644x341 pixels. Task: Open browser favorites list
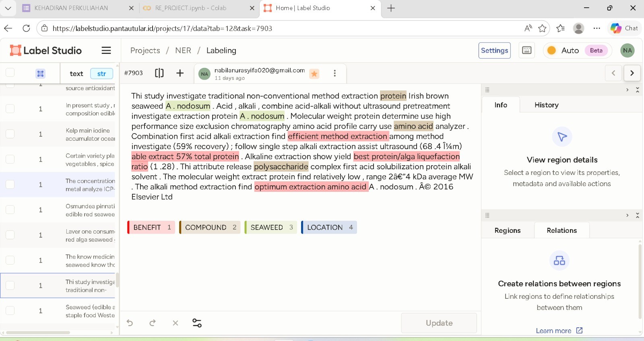pyautogui.click(x=560, y=28)
